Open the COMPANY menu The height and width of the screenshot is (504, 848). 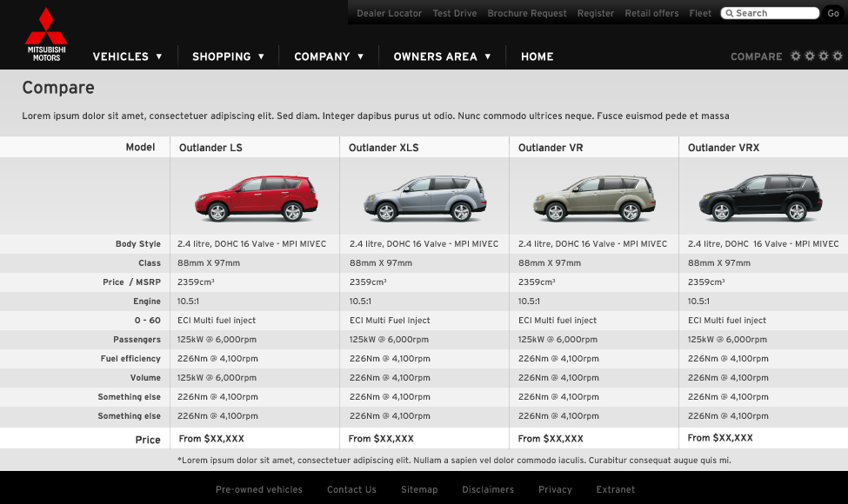point(322,56)
